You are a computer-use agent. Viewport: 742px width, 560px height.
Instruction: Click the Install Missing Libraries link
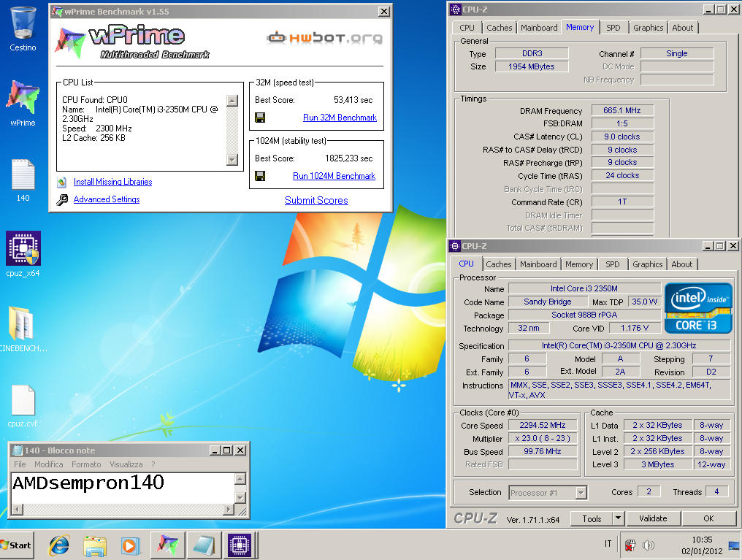[x=112, y=182]
